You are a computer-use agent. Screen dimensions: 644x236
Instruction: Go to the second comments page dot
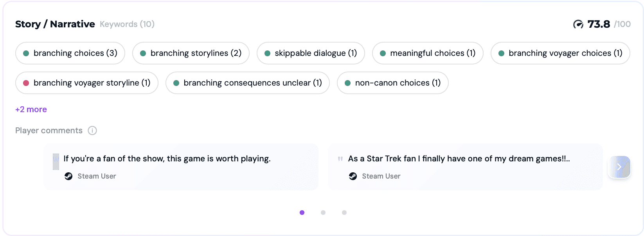point(323,213)
